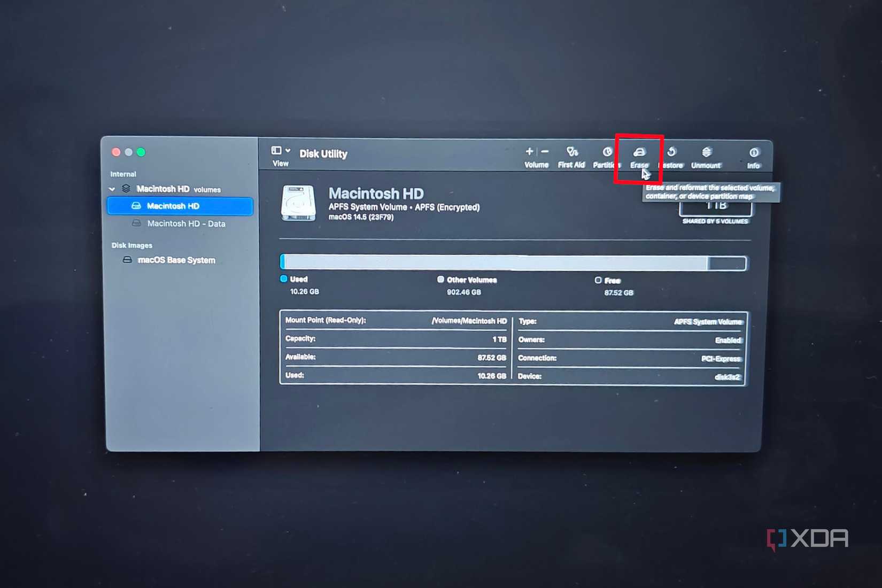882x588 pixels.
Task: Remove a volume using the minus icon
Action: [545, 152]
